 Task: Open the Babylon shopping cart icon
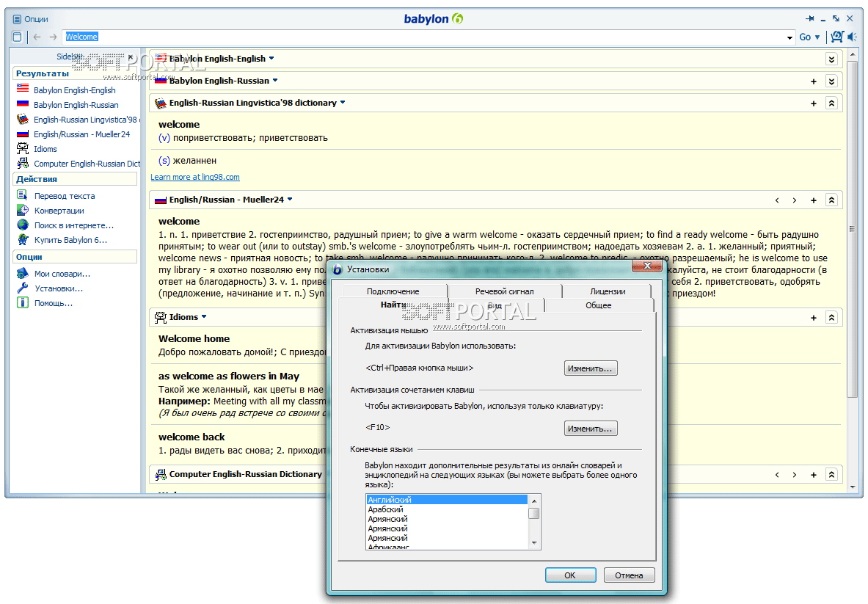[x=837, y=37]
